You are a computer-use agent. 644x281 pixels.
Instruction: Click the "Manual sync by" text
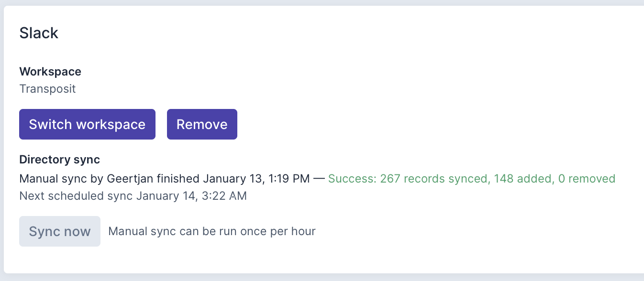(x=61, y=179)
